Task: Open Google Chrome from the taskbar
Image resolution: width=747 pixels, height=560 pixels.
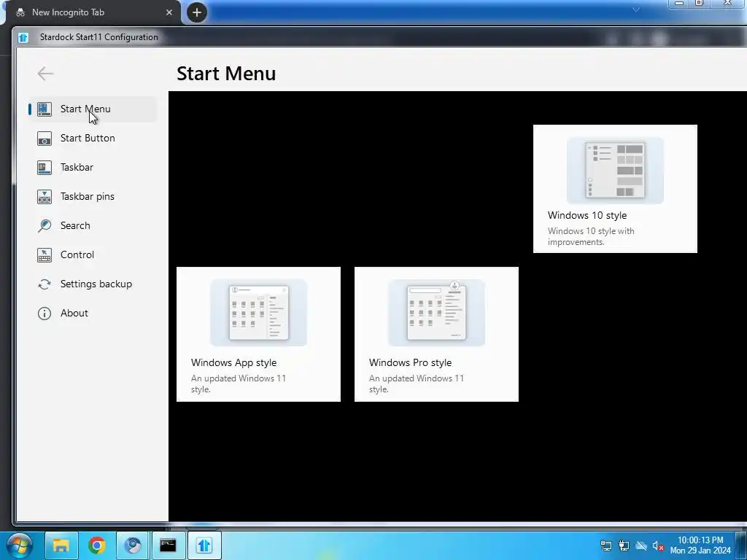Action: [97, 545]
